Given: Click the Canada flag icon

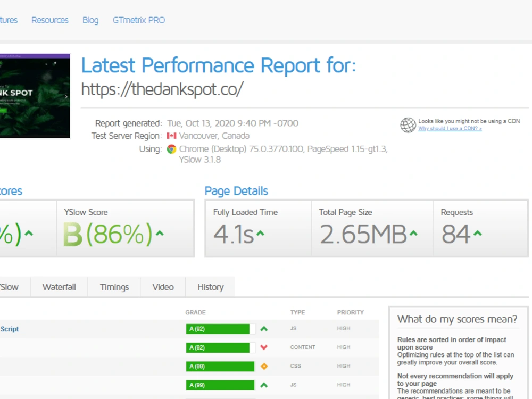Looking at the screenshot, I should pos(171,136).
